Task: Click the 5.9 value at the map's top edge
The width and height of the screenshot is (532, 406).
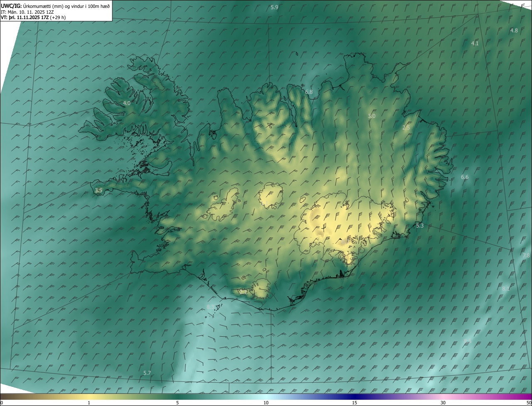Action: point(274,7)
